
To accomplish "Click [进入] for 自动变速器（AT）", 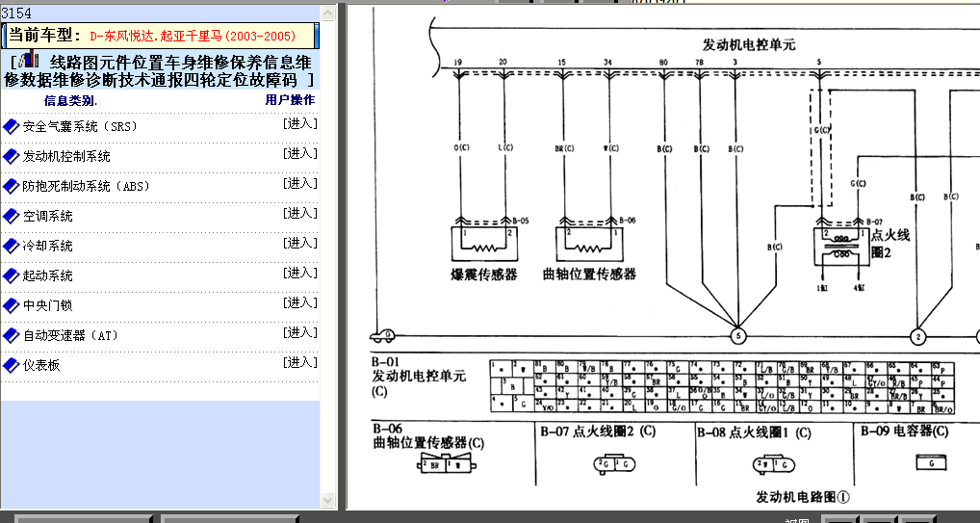I will (300, 333).
